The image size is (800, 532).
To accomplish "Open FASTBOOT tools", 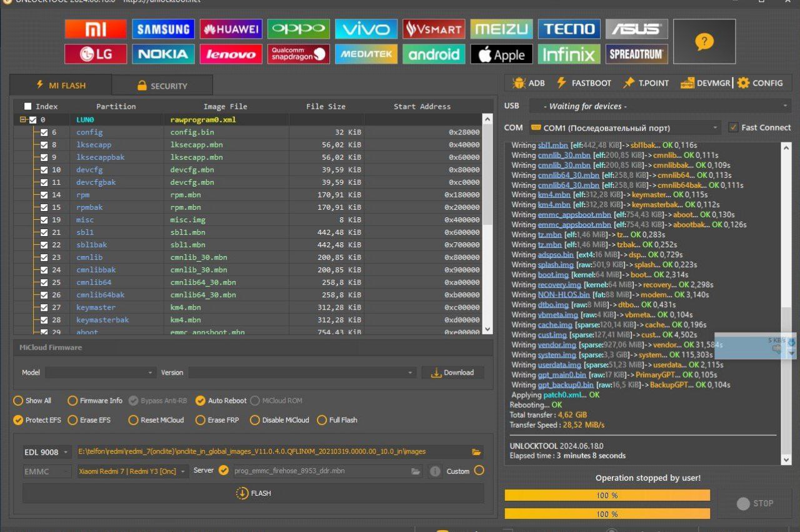I will pos(584,82).
